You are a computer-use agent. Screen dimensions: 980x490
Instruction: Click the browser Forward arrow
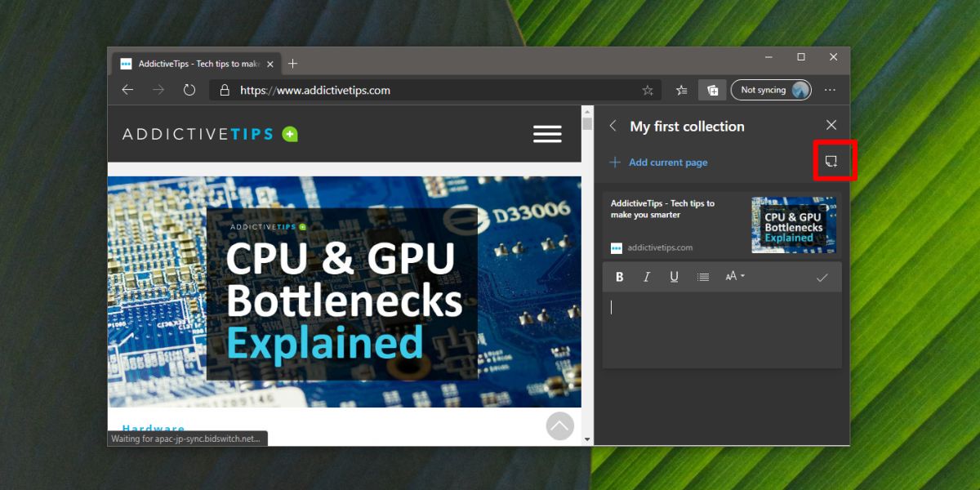point(158,90)
